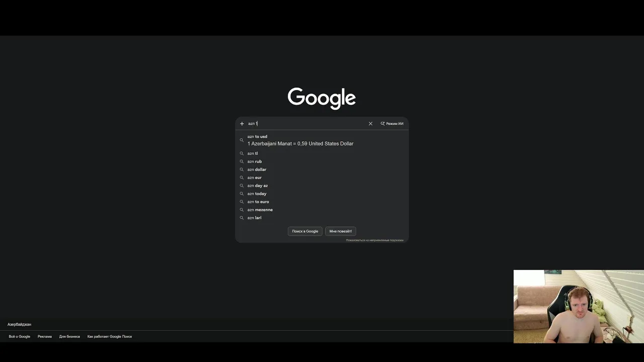Click the 'Мне повезёт!' button
The image size is (644, 362).
click(341, 231)
